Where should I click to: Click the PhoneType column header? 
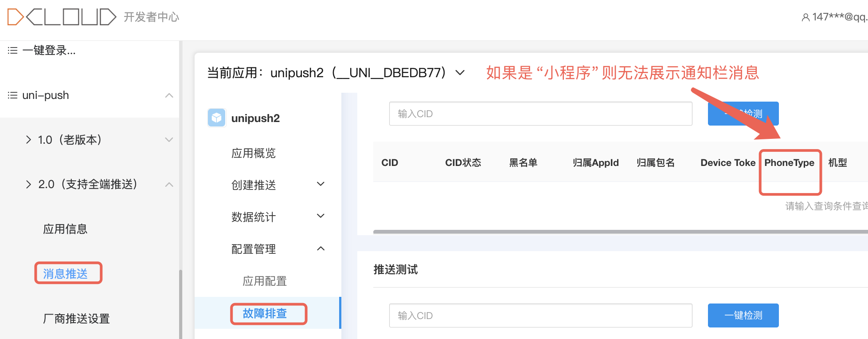click(x=790, y=163)
